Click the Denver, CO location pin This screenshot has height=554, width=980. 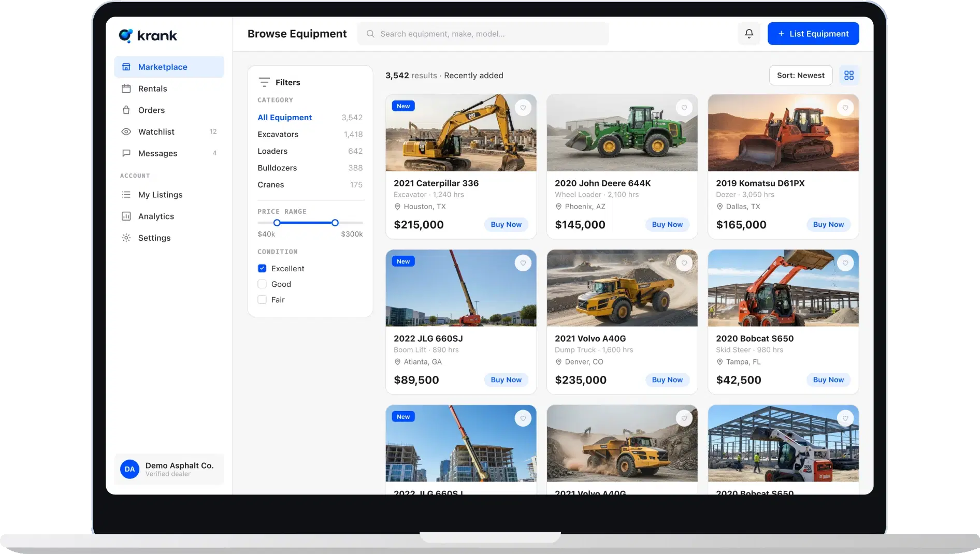pos(559,362)
